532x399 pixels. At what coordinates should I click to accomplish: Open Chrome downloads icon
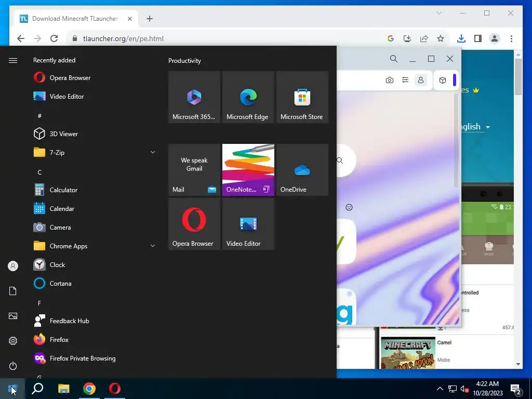coord(461,38)
